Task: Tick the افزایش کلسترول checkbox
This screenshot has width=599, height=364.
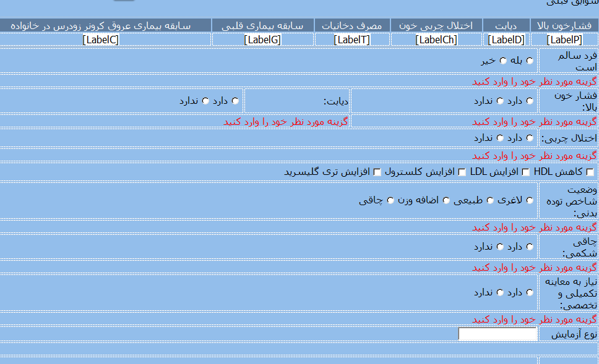Action: [462, 172]
